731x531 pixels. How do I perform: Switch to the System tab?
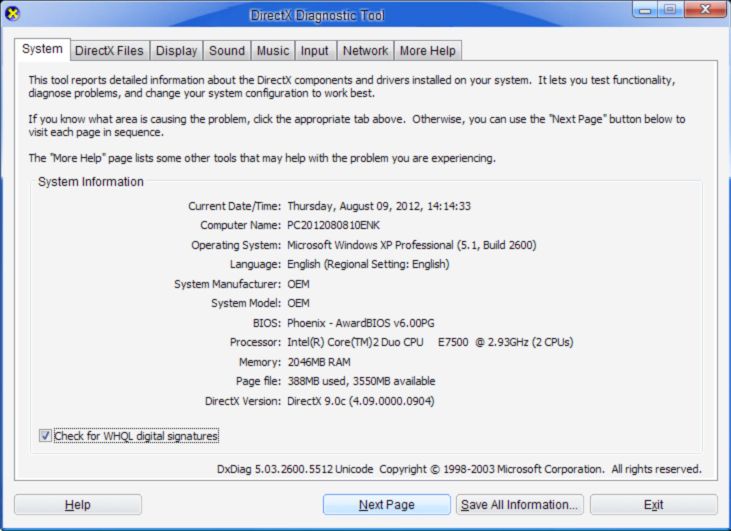coord(42,49)
